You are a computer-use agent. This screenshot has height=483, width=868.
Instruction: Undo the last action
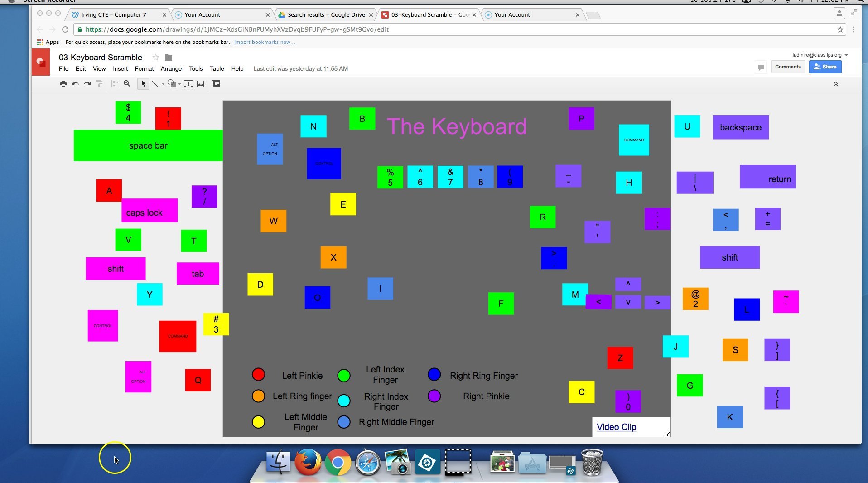coord(75,84)
